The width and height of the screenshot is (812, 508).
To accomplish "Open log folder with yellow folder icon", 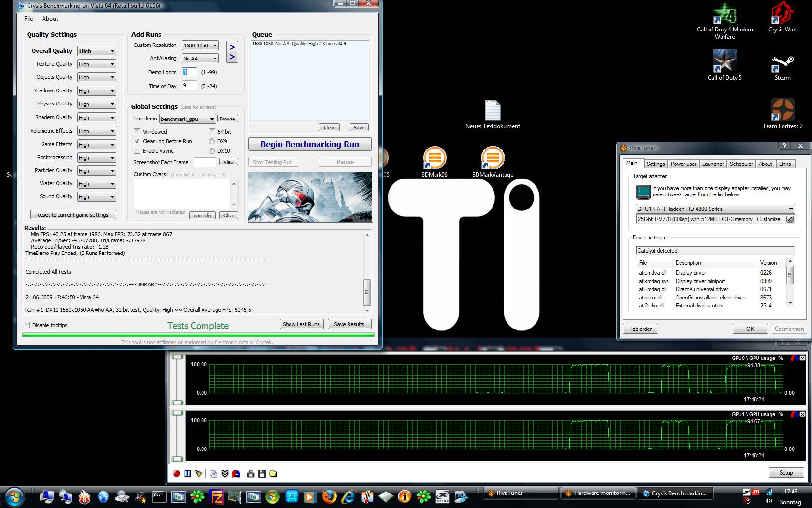I will [x=273, y=474].
